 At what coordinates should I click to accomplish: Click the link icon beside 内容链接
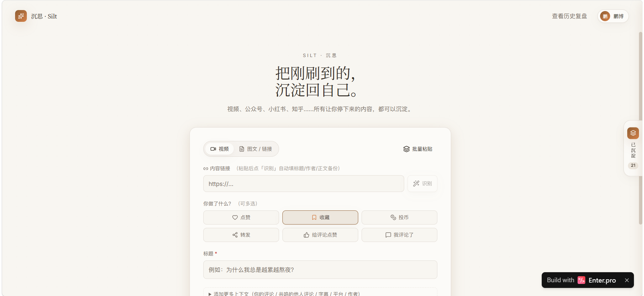pyautogui.click(x=206, y=168)
